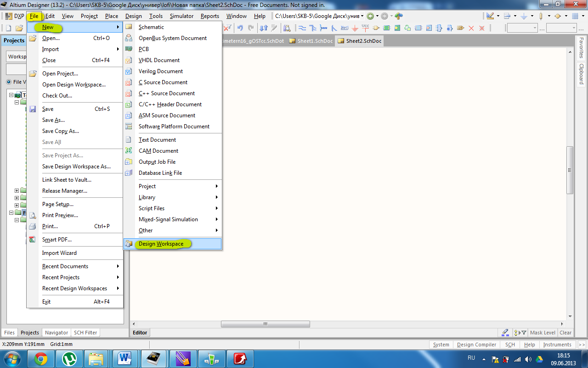Choose PCB from the New submenu

(x=173, y=49)
